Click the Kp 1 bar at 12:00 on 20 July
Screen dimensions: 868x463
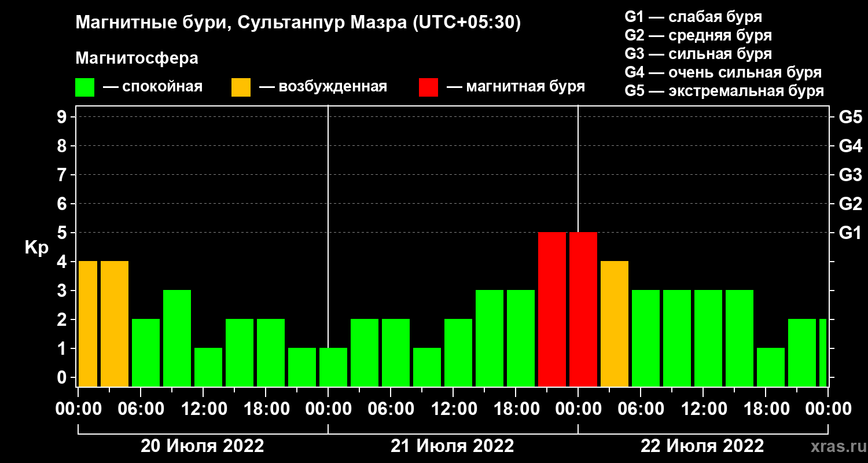pyautogui.click(x=208, y=367)
